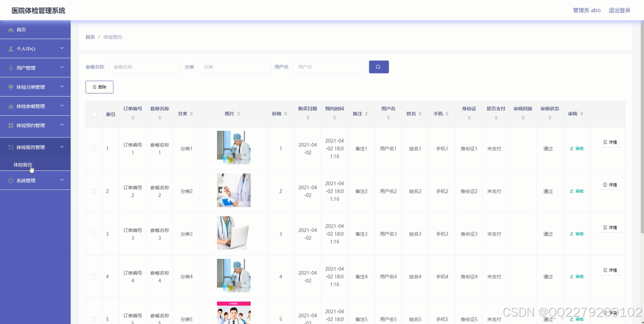Click the trash icon on 删除 button

[94, 86]
